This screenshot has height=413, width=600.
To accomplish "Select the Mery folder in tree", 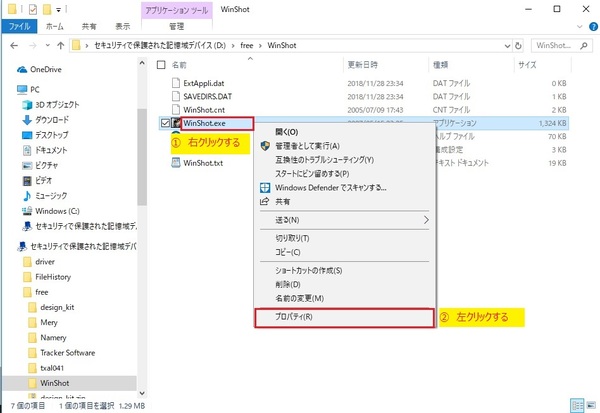I will (x=49, y=323).
